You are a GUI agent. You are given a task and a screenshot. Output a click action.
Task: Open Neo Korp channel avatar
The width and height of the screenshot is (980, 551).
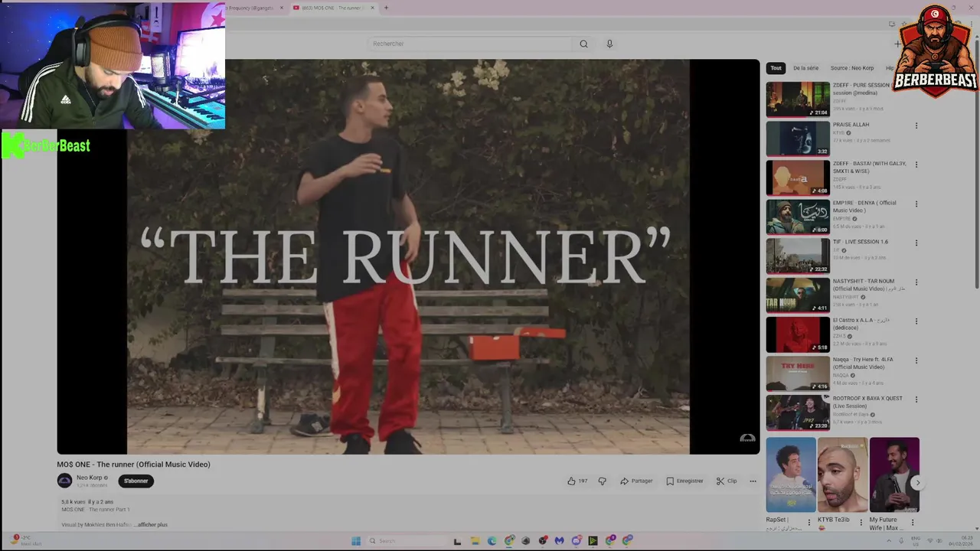tap(64, 481)
